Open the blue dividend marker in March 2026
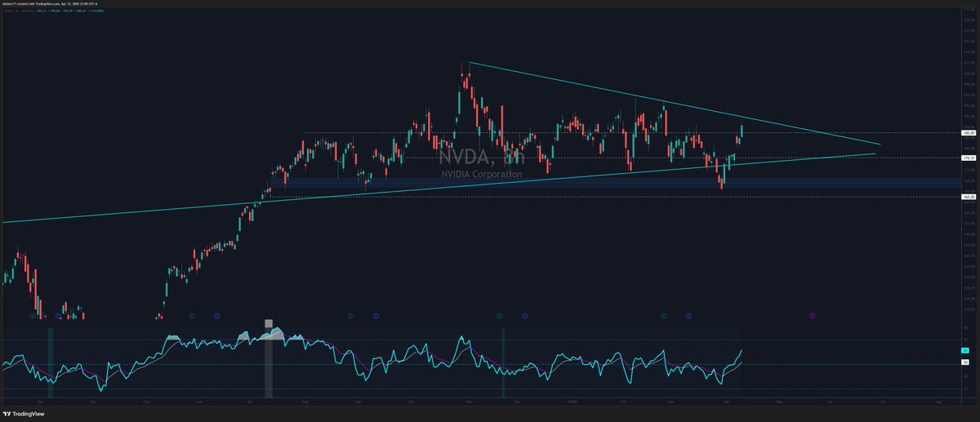The width and height of the screenshot is (980, 422). coord(688,314)
